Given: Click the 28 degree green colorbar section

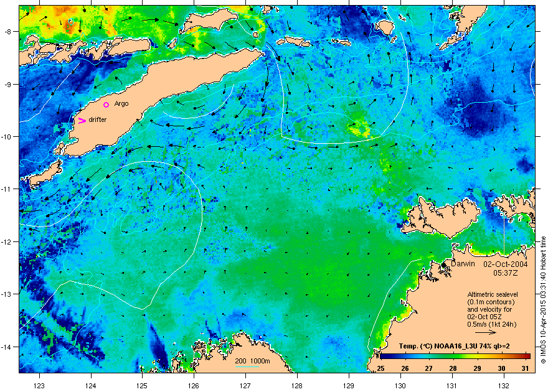Looking at the screenshot, I should [x=453, y=357].
